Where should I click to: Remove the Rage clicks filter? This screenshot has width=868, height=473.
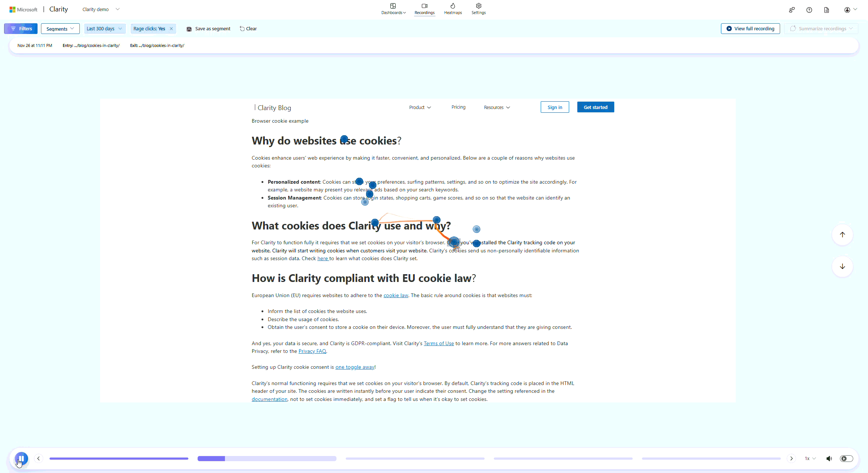pyautogui.click(x=171, y=28)
